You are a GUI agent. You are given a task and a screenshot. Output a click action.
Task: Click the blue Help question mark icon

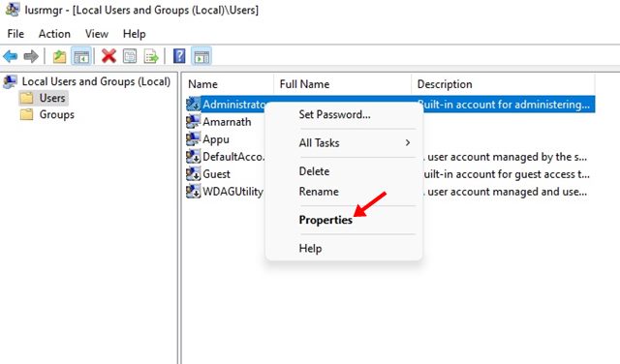pos(179,56)
